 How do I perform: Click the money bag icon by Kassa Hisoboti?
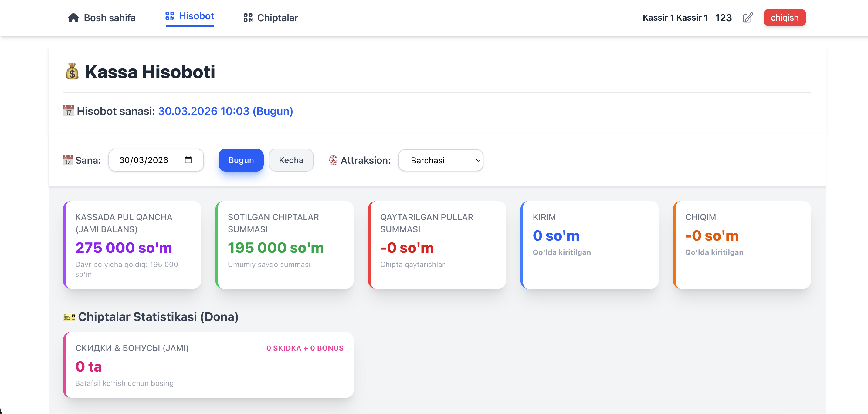click(72, 72)
